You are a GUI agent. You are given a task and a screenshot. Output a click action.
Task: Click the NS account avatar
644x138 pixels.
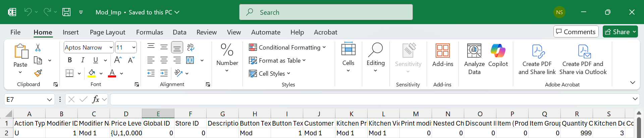[x=559, y=12]
